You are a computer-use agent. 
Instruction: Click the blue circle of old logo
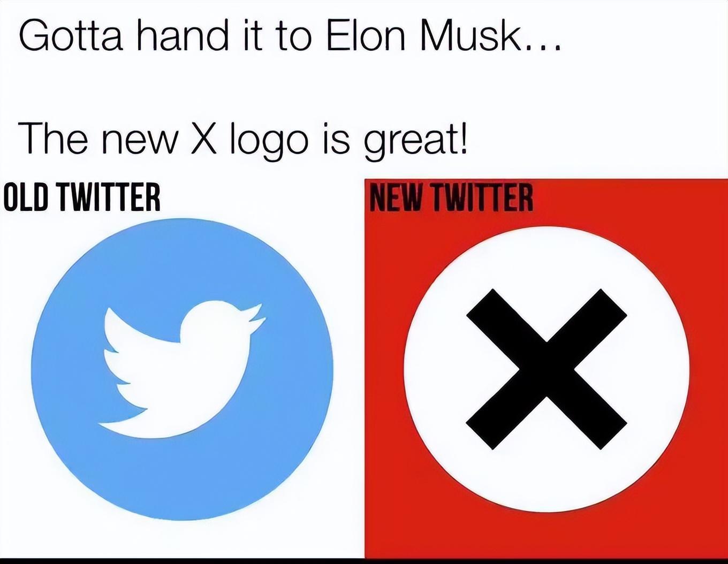(182, 369)
